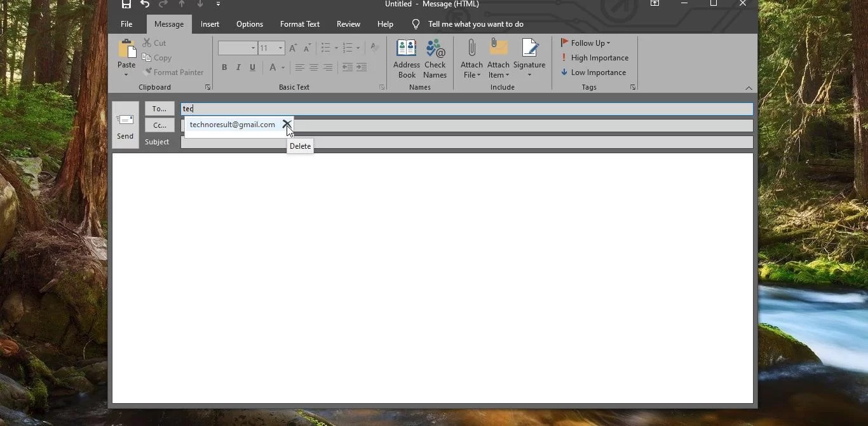Click the Undo icon in Quick Access Toolbar
The height and width of the screenshot is (426, 868).
144,4
